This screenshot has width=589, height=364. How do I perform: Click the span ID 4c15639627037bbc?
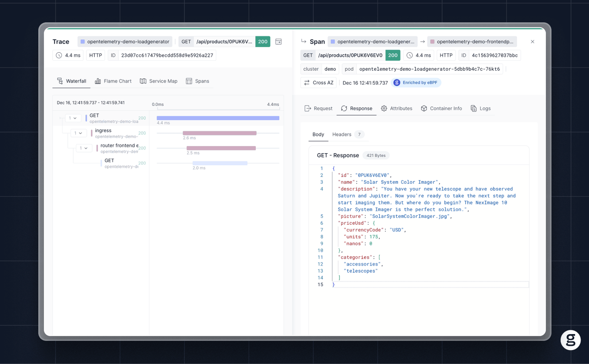pyautogui.click(x=495, y=55)
